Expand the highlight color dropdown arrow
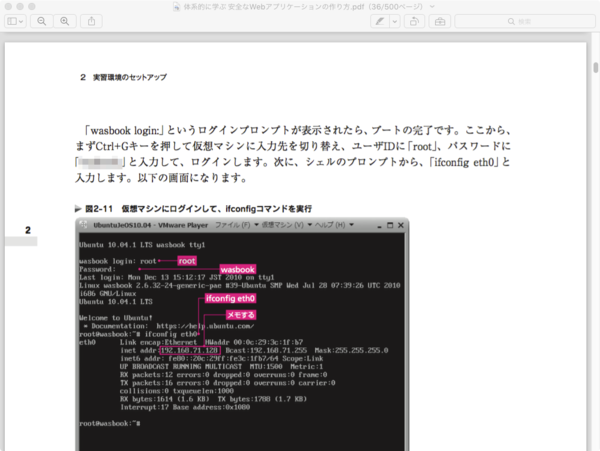Screen dimensions: 600x451 point(395,21)
